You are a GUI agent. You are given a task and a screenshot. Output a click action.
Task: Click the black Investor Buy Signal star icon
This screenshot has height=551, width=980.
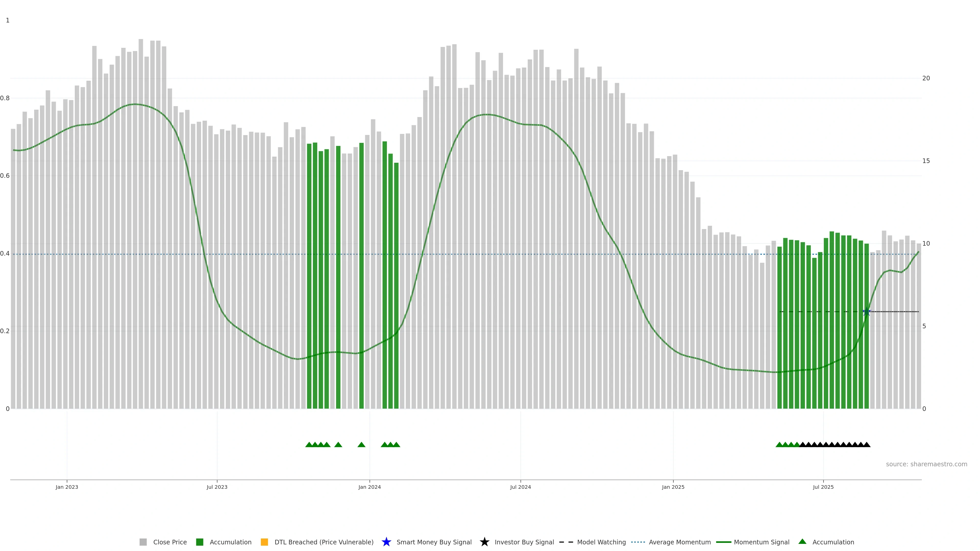[x=484, y=542]
